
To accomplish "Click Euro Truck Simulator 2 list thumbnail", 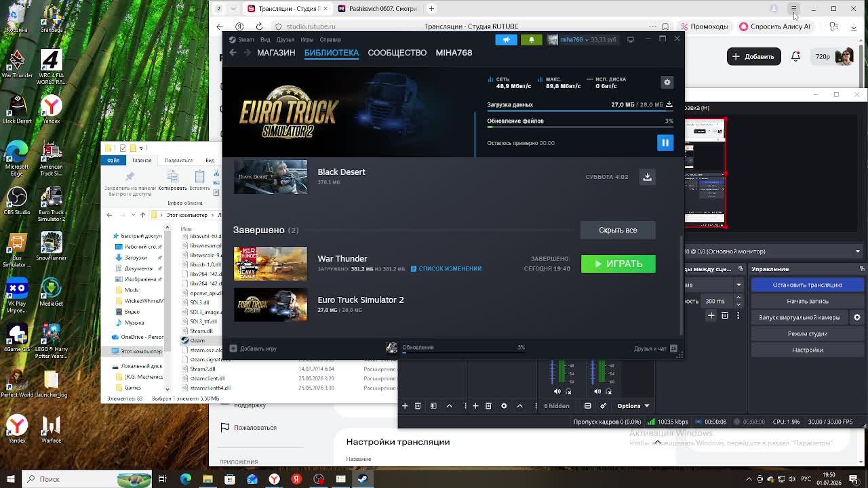I will pos(271,305).
